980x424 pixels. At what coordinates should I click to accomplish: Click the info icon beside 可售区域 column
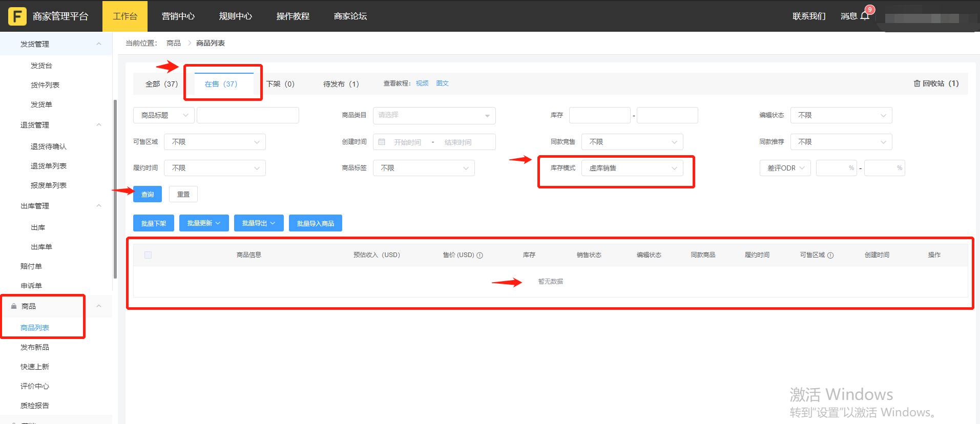830,255
